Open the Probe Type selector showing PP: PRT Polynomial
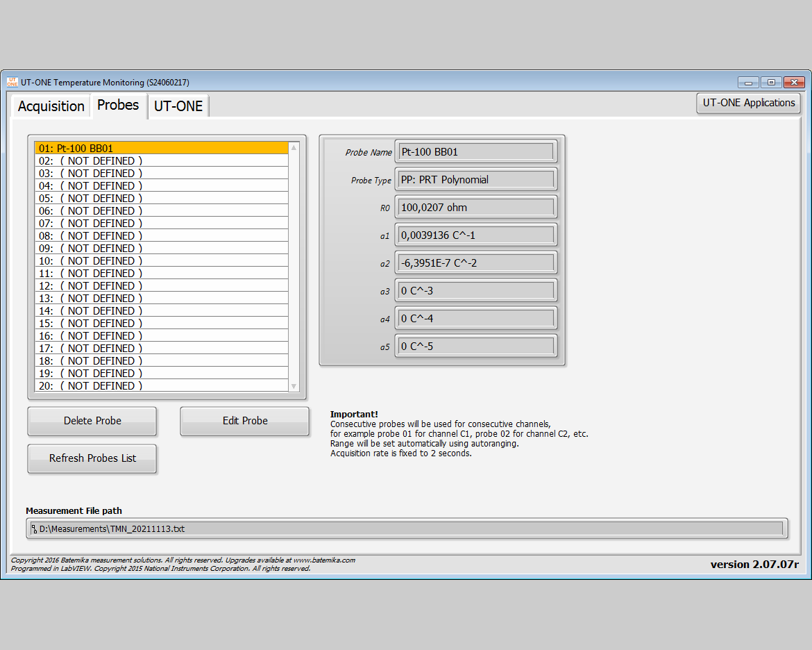This screenshot has height=650, width=812. click(x=475, y=179)
